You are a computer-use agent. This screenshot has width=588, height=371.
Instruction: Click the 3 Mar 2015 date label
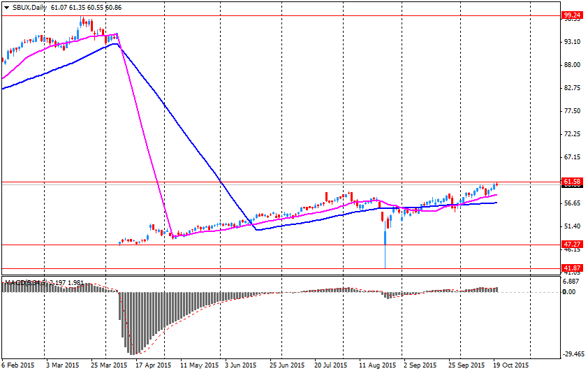[63, 365]
